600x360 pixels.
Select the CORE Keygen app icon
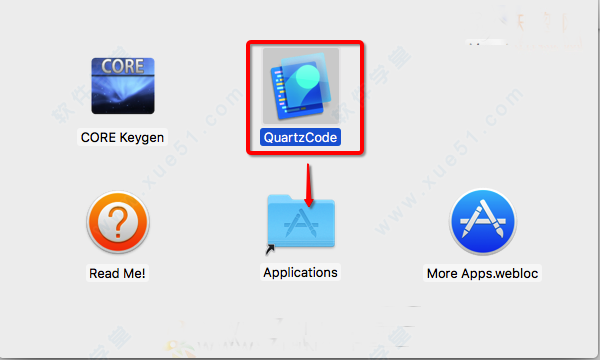tap(123, 86)
